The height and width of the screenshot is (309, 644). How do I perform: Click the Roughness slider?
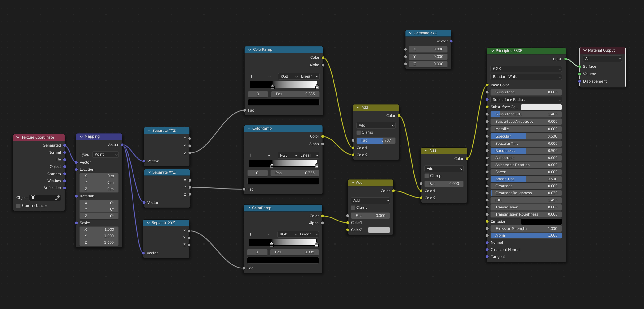coord(526,151)
